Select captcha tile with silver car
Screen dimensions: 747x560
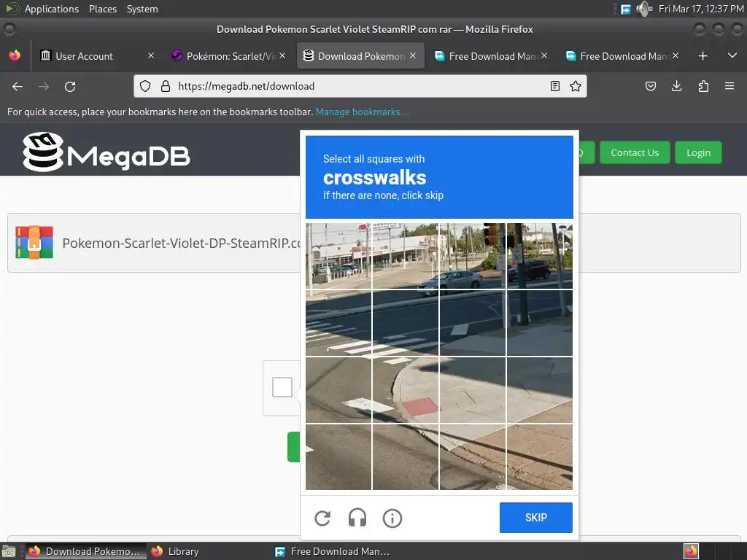click(x=472, y=256)
